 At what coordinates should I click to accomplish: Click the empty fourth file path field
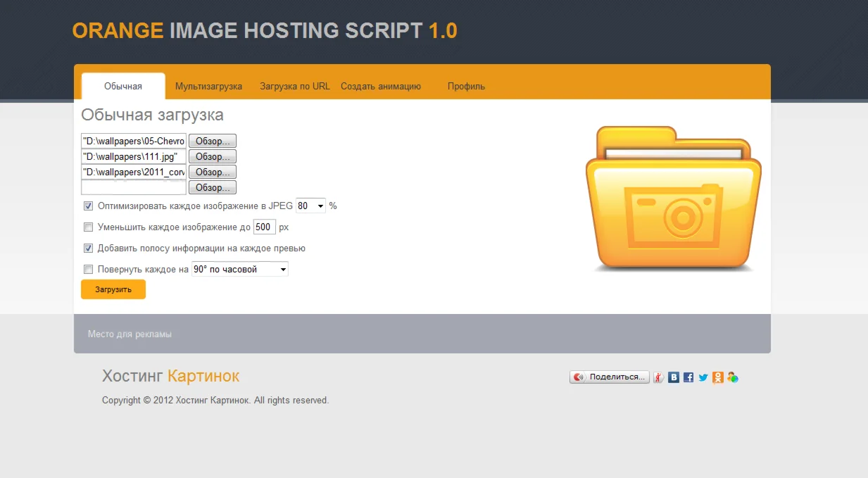(134, 187)
